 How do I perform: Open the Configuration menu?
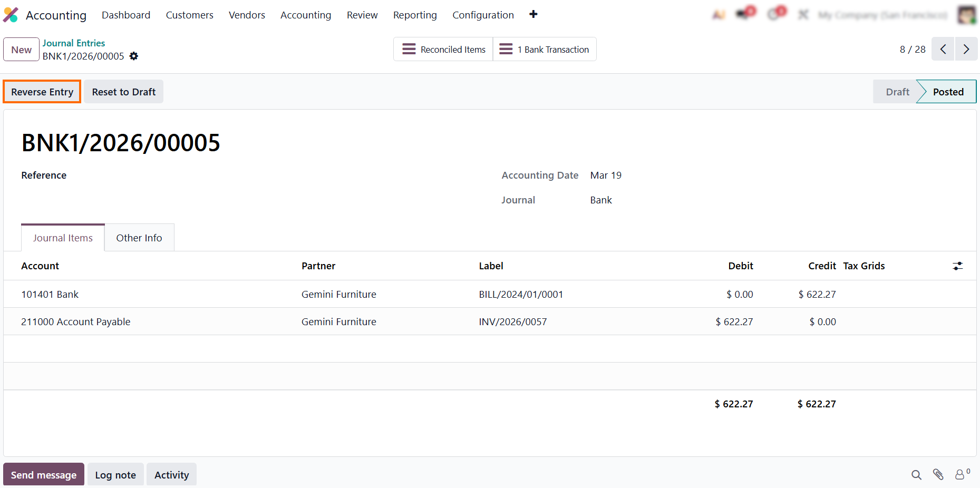[x=483, y=15]
